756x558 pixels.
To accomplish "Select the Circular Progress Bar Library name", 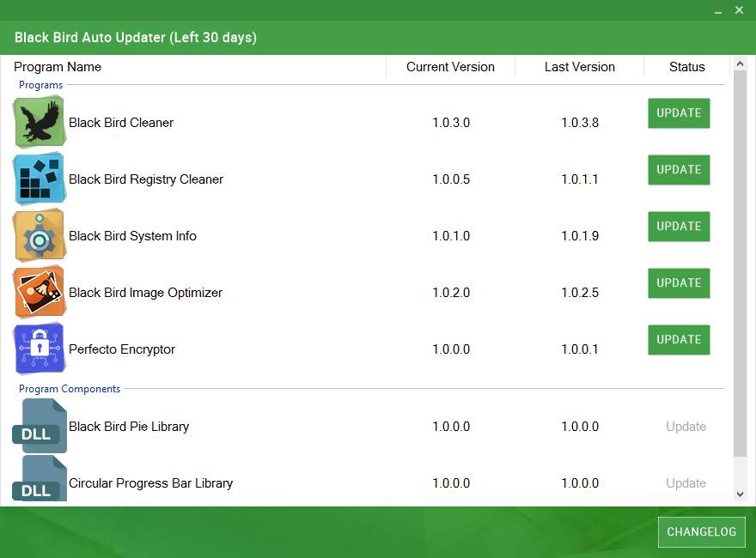I will [151, 482].
